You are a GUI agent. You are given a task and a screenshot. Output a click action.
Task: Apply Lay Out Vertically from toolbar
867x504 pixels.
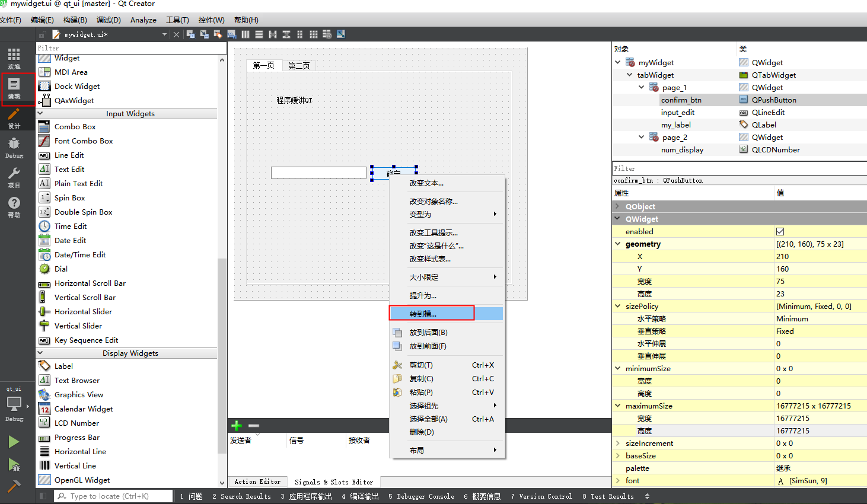coord(259,34)
